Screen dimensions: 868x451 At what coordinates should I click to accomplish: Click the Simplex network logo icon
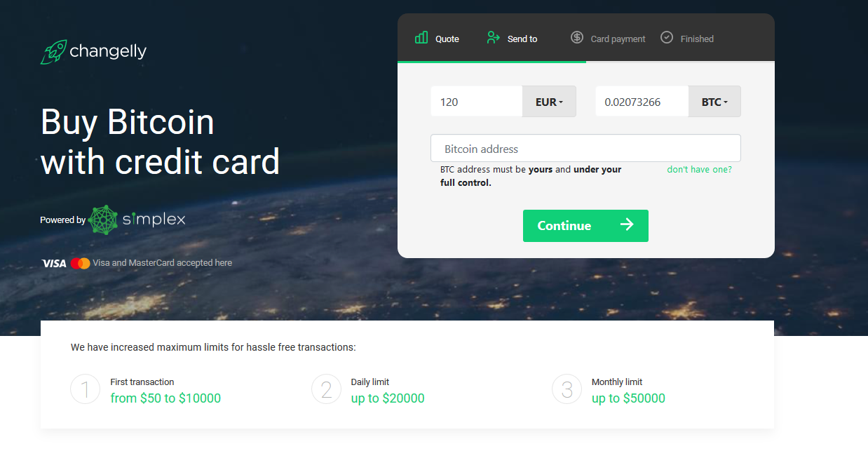point(104,220)
